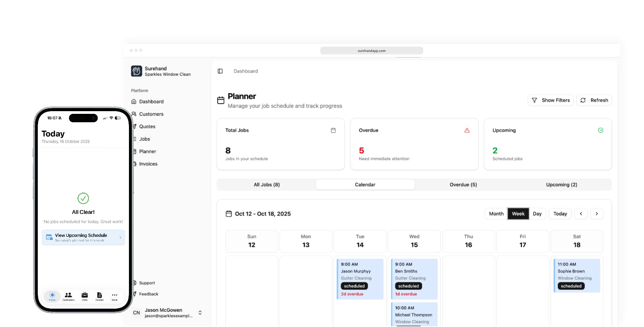Go to the next week with right chevron
Screen dimensions: 644x327
[x=597, y=214]
